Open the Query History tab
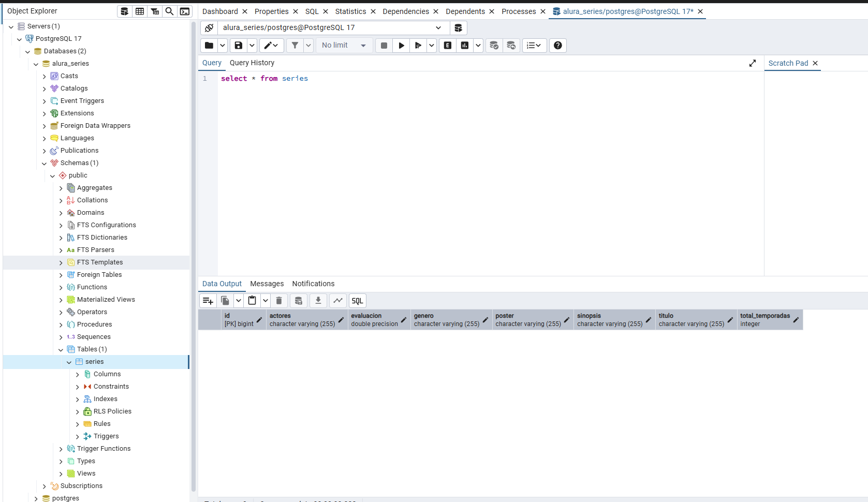Image resolution: width=868 pixels, height=502 pixels. click(x=252, y=63)
